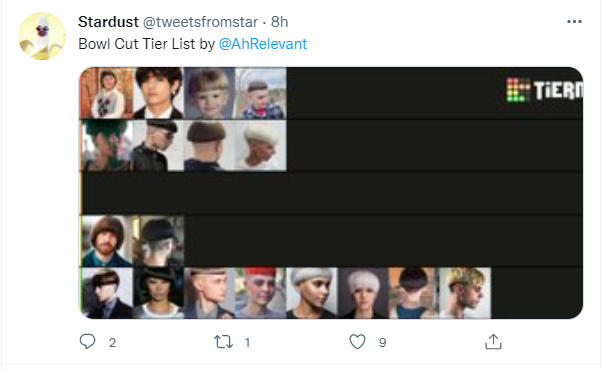Click the TierMaker logo in the image
603x370 pixels.
[544, 90]
